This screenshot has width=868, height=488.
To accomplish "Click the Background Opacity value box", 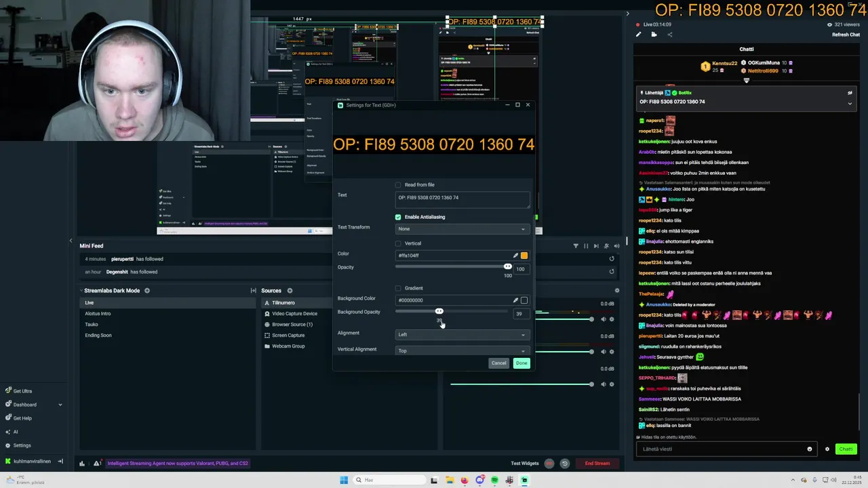I will pyautogui.click(x=521, y=314).
